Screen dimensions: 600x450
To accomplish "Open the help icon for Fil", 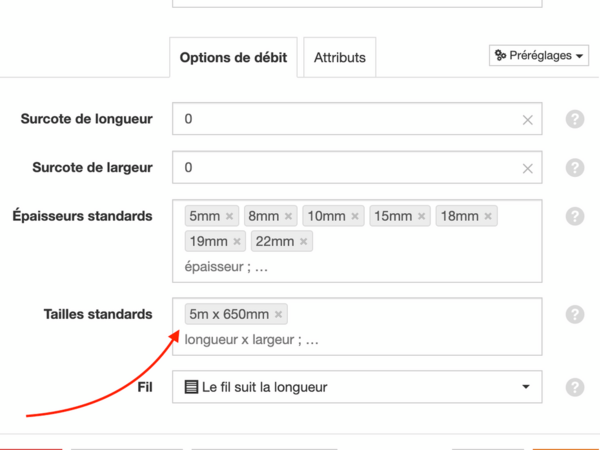I will tap(575, 387).
